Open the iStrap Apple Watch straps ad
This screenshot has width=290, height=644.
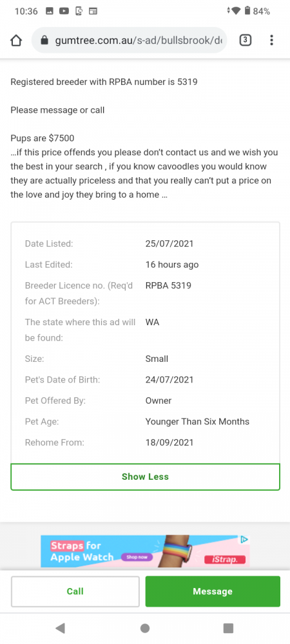tap(145, 551)
